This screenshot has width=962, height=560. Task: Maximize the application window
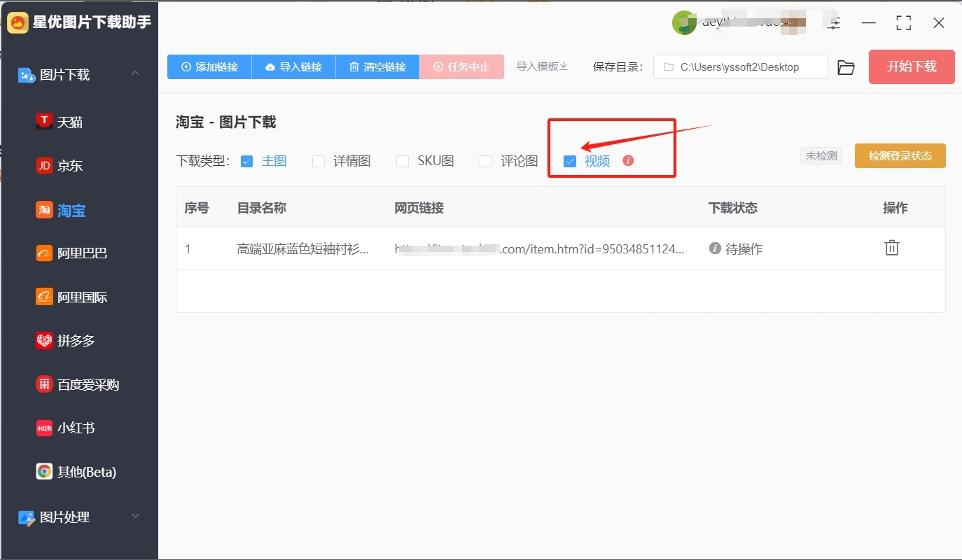click(904, 23)
